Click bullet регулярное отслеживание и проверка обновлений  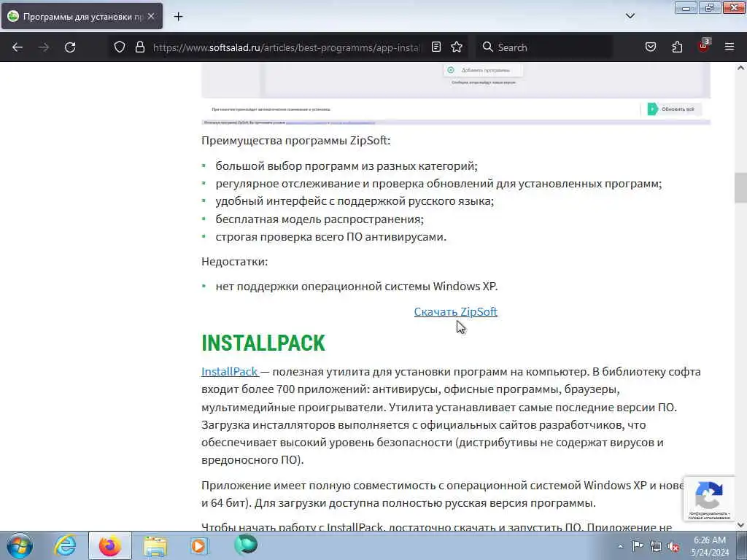point(438,183)
